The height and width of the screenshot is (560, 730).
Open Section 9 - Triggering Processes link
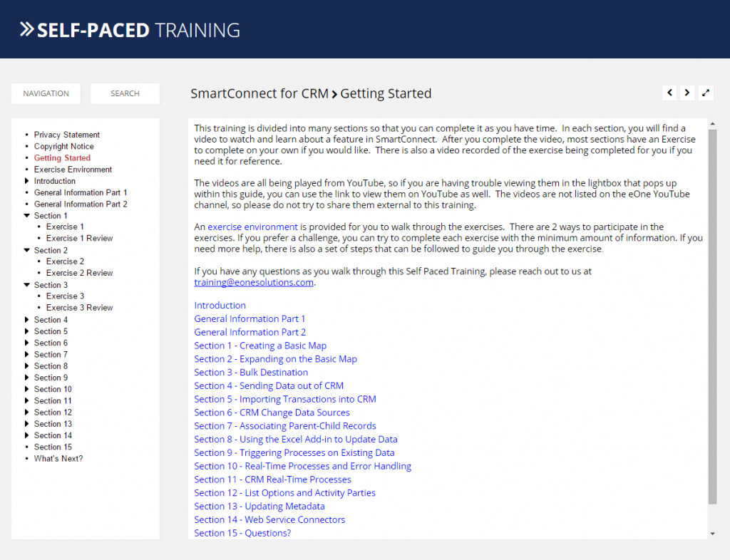click(294, 453)
